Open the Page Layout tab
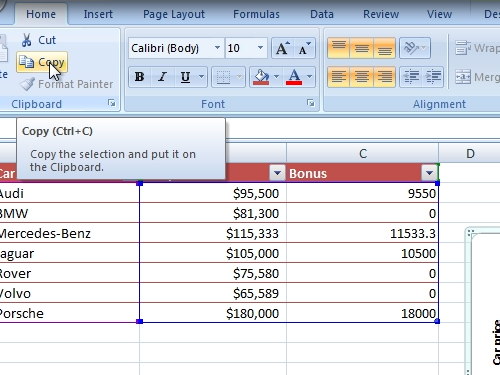This screenshot has width=500, height=375. (174, 14)
